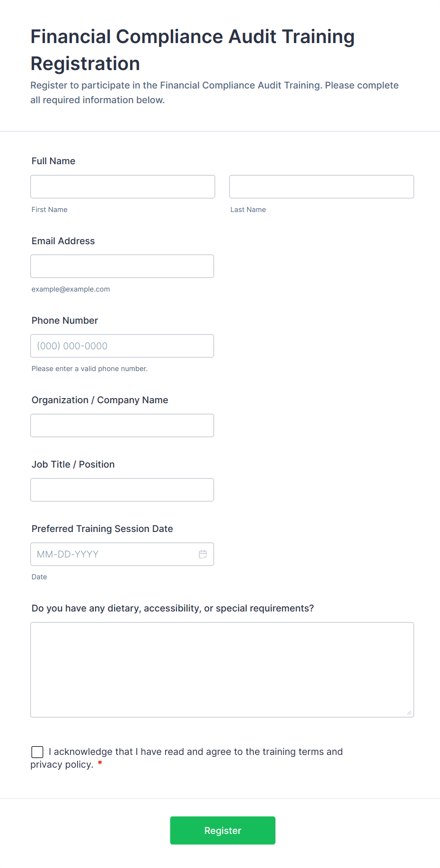Viewport: 440px width, 868px height.
Task: Click the form title heading
Action: click(193, 50)
